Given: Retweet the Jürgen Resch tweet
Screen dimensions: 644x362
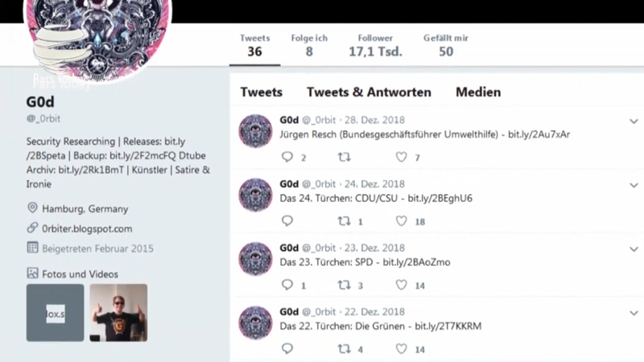Looking at the screenshot, I should (345, 157).
